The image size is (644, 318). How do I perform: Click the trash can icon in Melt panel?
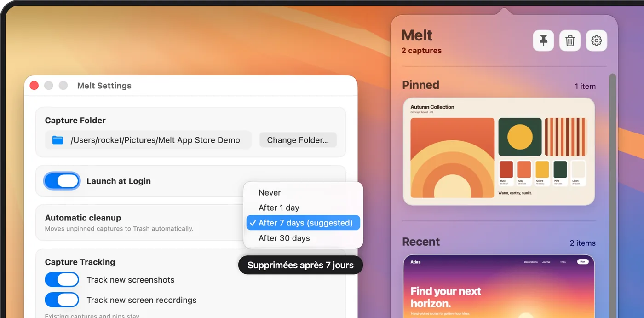(570, 40)
